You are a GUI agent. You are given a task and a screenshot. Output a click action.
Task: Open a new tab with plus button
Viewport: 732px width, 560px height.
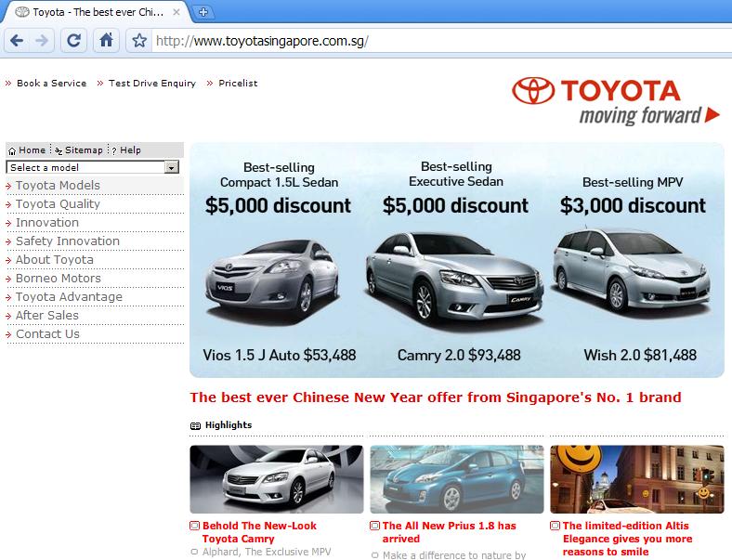203,12
